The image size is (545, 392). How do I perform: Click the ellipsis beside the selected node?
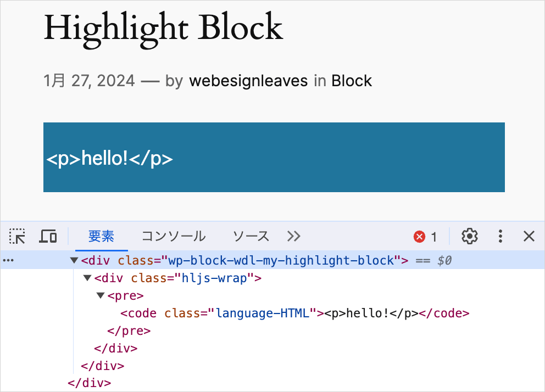coord(8,261)
